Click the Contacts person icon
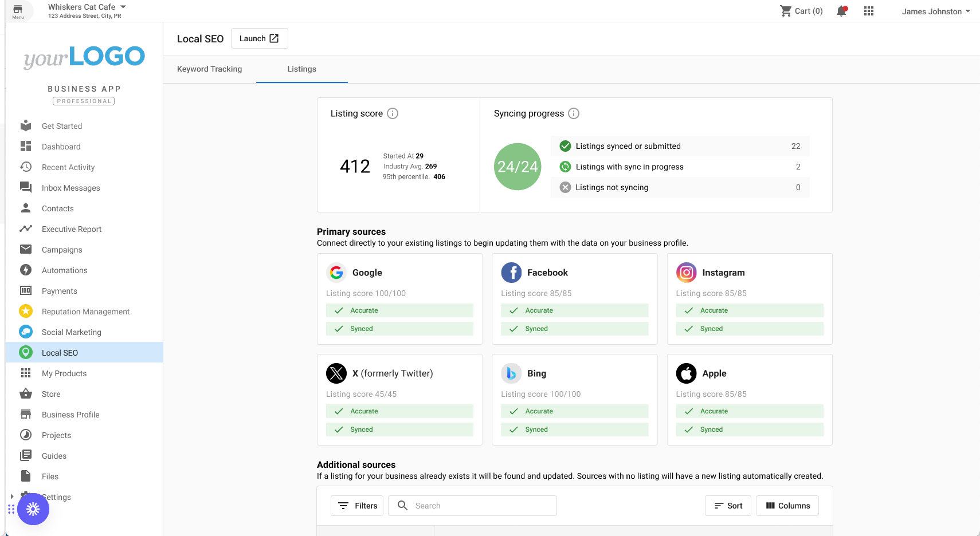This screenshot has width=980, height=536. (26, 208)
